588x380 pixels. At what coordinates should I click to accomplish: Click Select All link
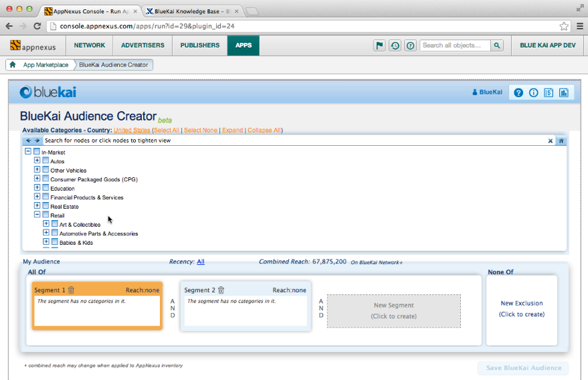(x=167, y=130)
